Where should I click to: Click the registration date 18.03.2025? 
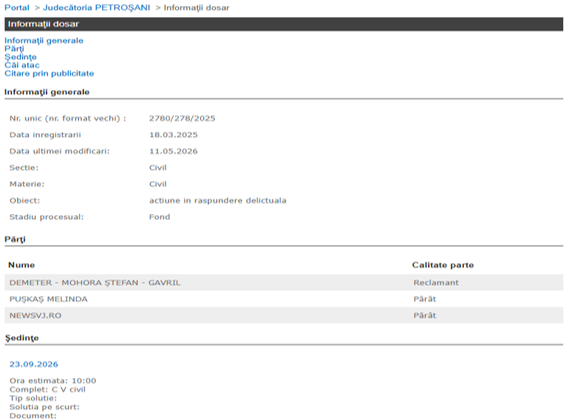coord(173,135)
